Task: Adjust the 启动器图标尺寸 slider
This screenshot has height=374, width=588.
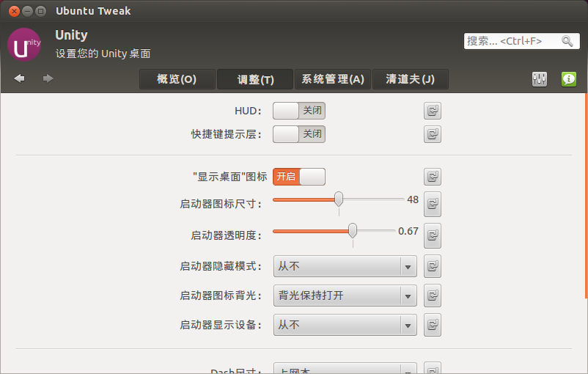Action: 339,199
